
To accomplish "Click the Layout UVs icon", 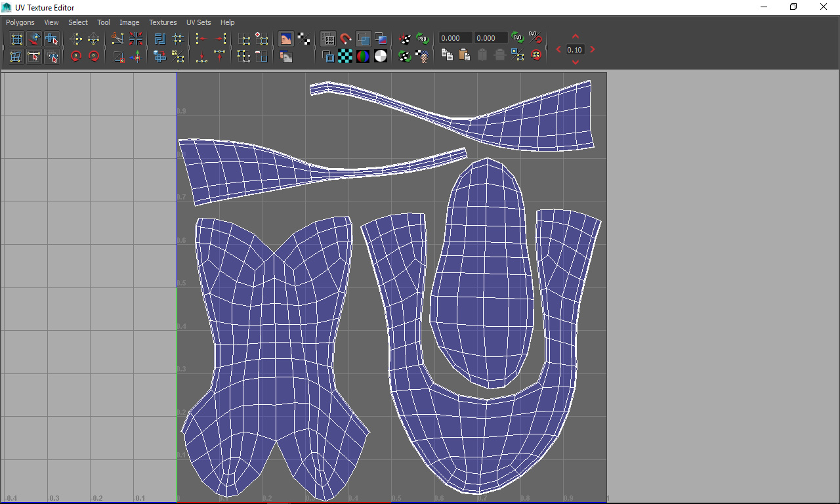I will (x=159, y=39).
